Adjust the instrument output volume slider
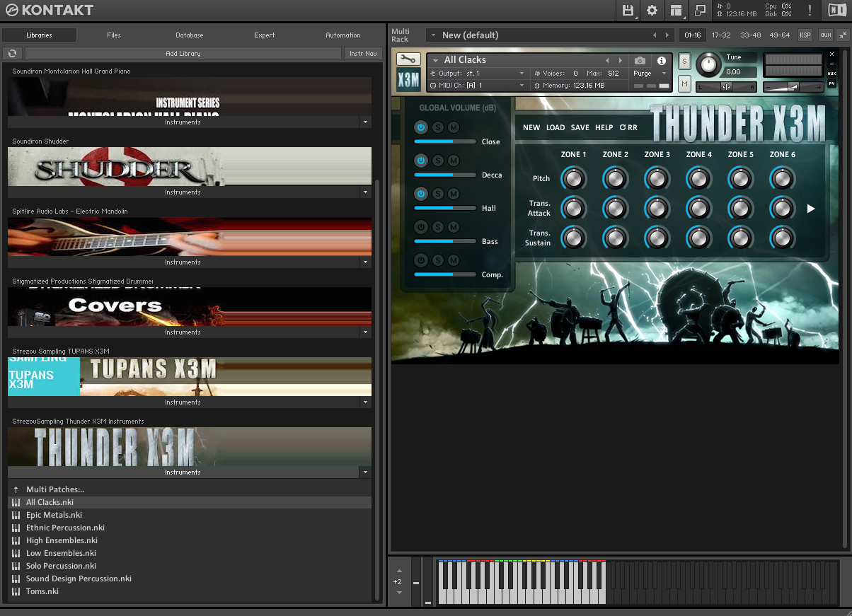This screenshot has width=852, height=616. click(x=794, y=87)
